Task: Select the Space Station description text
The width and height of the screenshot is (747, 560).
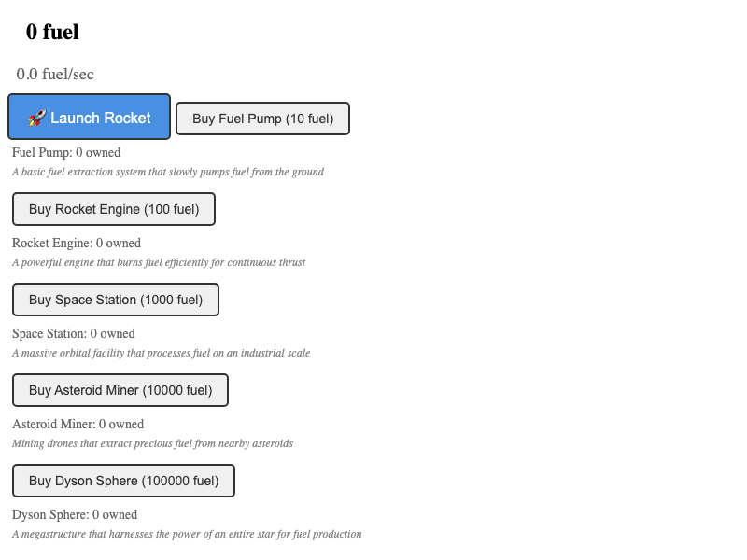Action: pyautogui.click(x=162, y=353)
